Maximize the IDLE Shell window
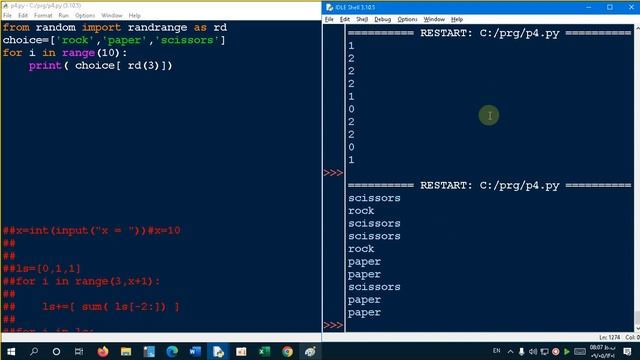The width and height of the screenshot is (640, 360). click(610, 7)
